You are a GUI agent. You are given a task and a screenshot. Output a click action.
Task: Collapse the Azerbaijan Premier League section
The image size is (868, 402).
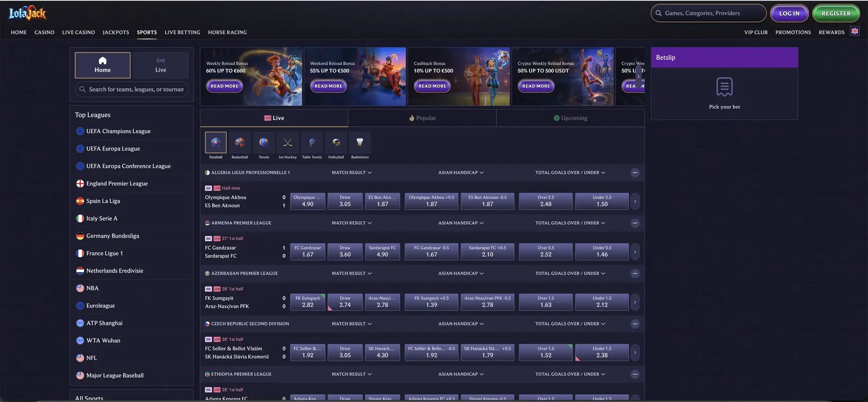pyautogui.click(x=635, y=274)
